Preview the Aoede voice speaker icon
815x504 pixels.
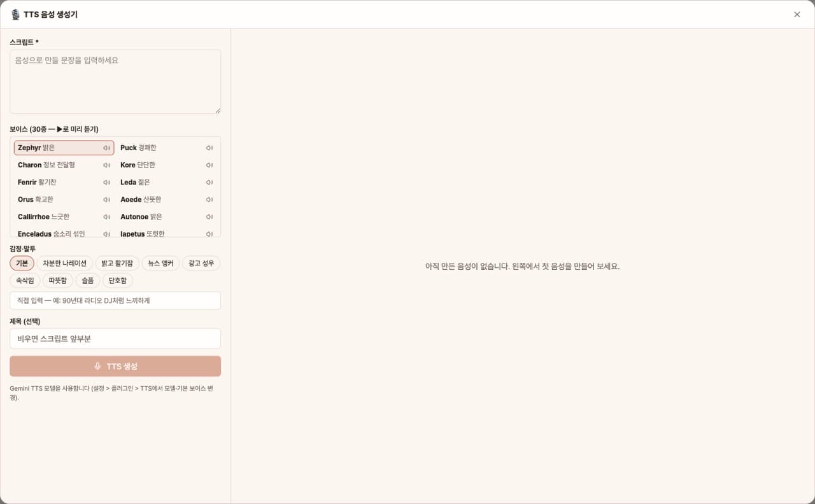[x=209, y=200]
